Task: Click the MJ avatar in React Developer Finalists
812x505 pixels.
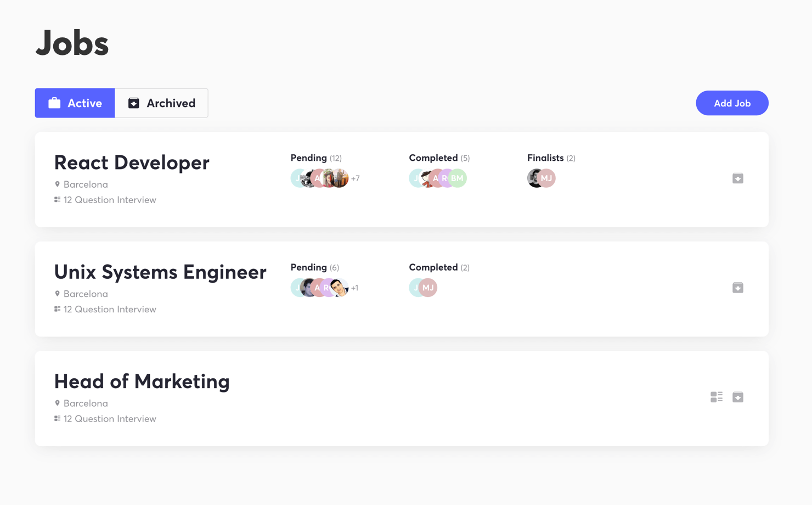Action: 548,178
